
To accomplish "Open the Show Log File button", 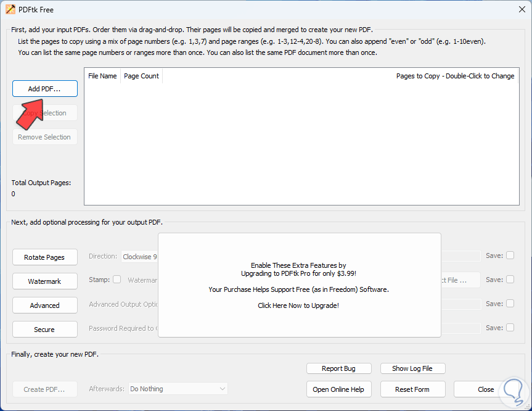I will pyautogui.click(x=412, y=368).
